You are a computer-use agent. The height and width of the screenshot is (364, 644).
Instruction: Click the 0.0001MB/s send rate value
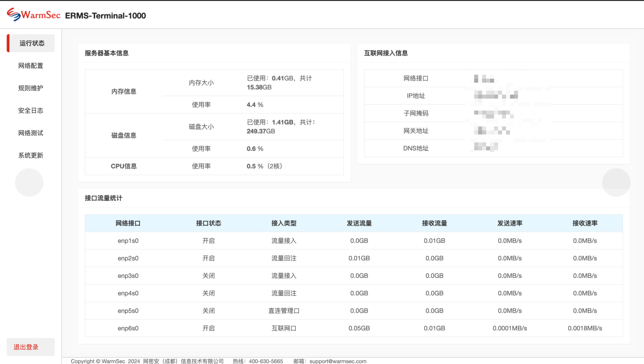click(x=510, y=328)
